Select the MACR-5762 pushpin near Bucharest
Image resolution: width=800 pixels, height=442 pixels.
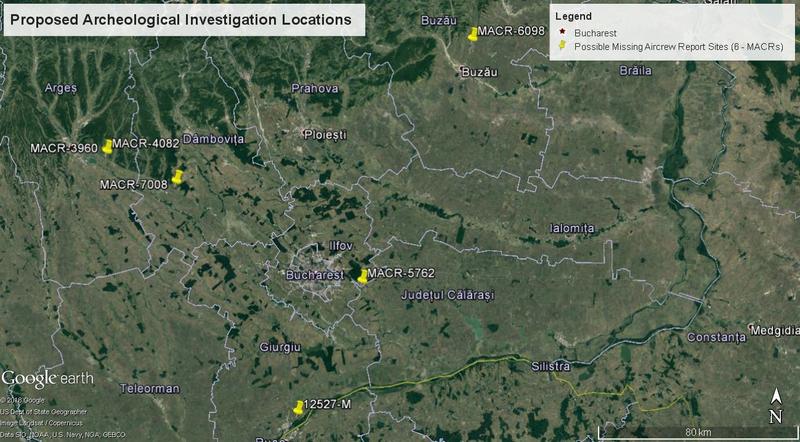(362, 277)
